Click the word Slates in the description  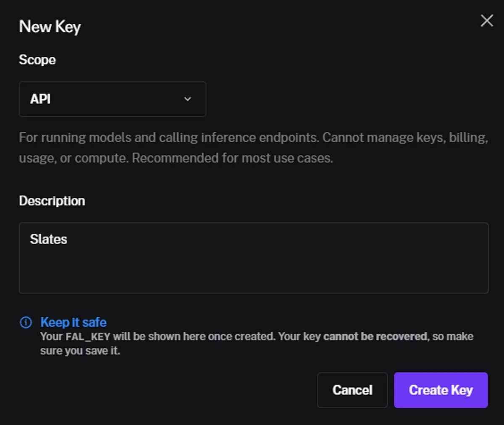click(49, 239)
